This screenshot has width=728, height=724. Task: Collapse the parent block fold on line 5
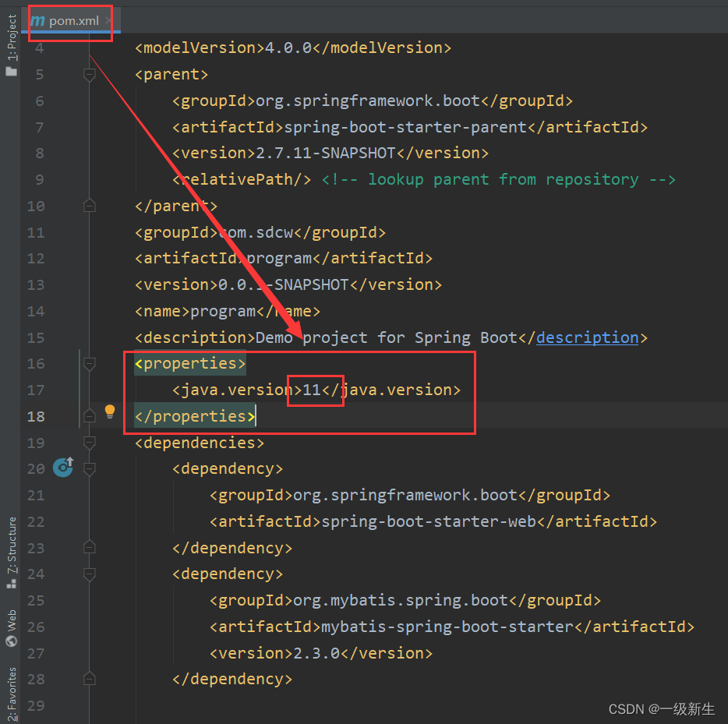click(x=89, y=74)
